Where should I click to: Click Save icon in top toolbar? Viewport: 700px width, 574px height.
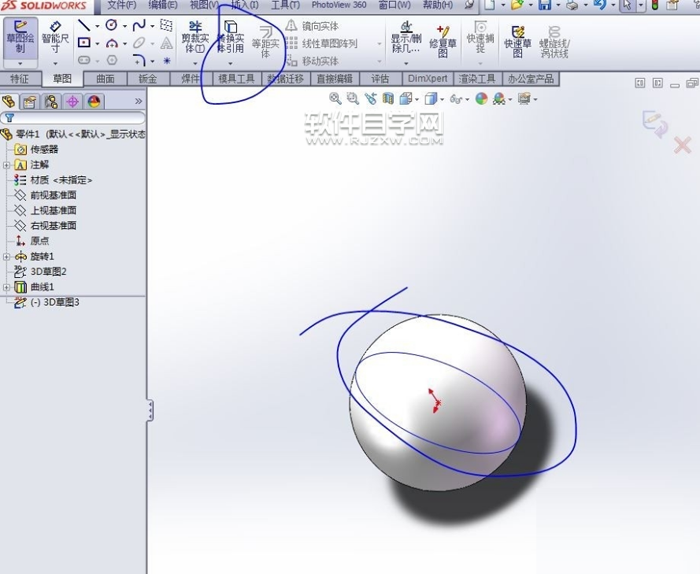pyautogui.click(x=545, y=5)
